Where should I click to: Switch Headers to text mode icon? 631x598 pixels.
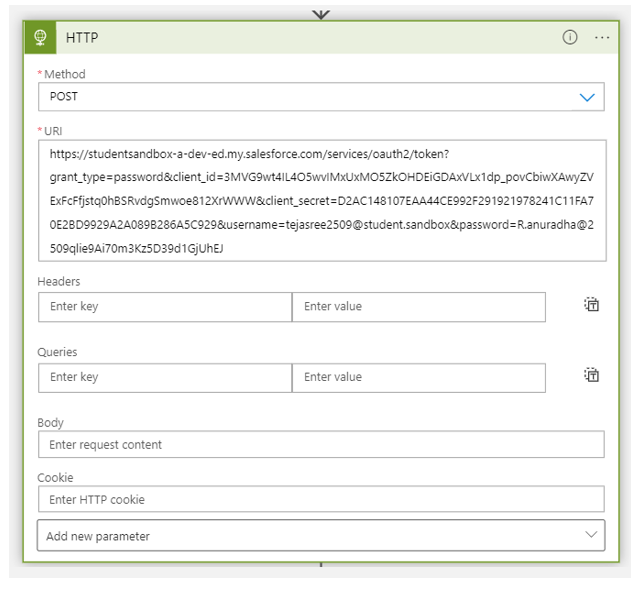pos(592,305)
